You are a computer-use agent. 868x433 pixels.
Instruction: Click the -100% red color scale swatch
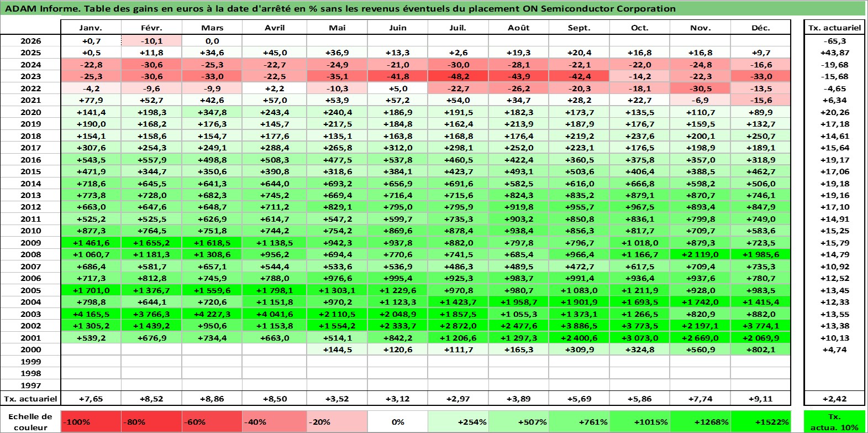pos(91,421)
